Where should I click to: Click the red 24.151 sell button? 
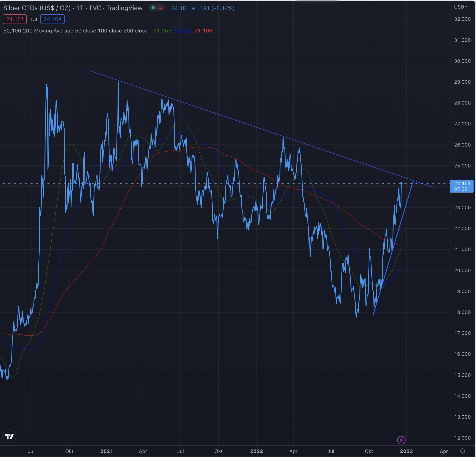point(15,19)
